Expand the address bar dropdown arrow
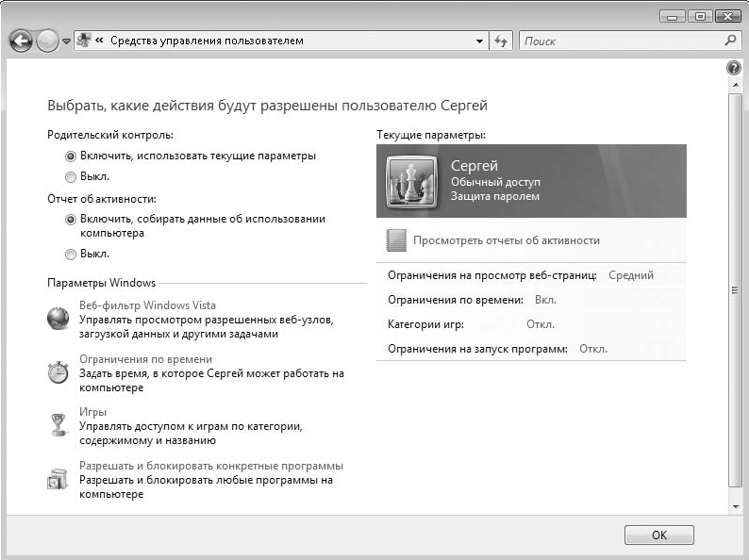 pyautogui.click(x=480, y=41)
